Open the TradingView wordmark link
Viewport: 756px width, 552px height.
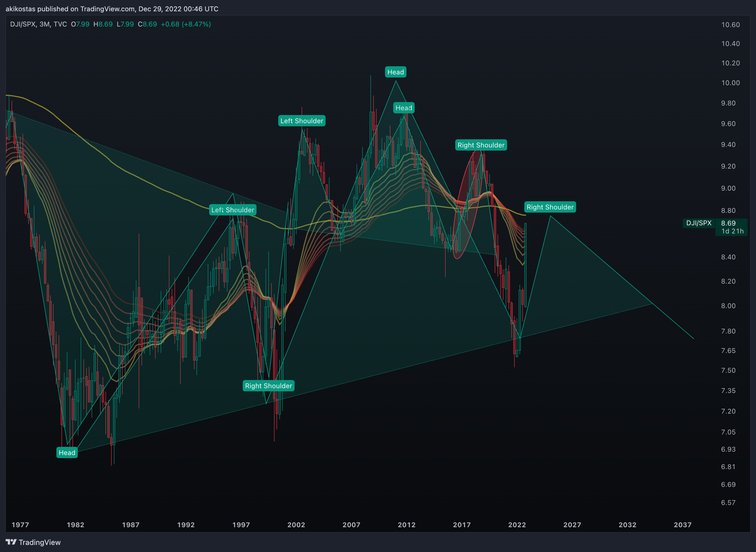click(40, 542)
